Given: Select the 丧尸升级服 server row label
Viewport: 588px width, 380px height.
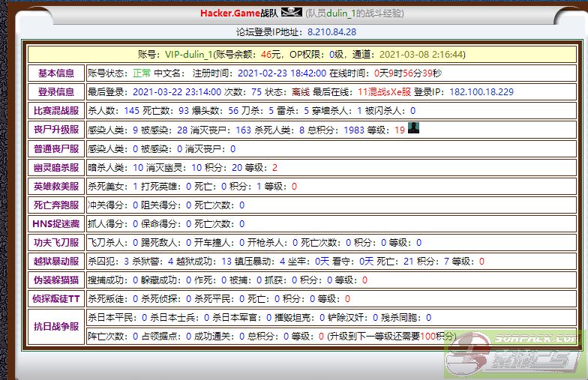Looking at the screenshot, I should (x=56, y=130).
